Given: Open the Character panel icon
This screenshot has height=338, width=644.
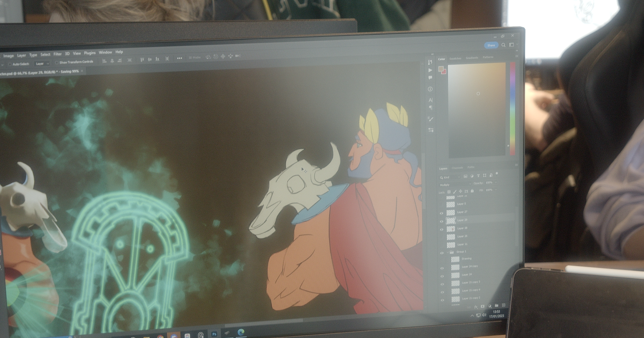Looking at the screenshot, I should (x=430, y=100).
